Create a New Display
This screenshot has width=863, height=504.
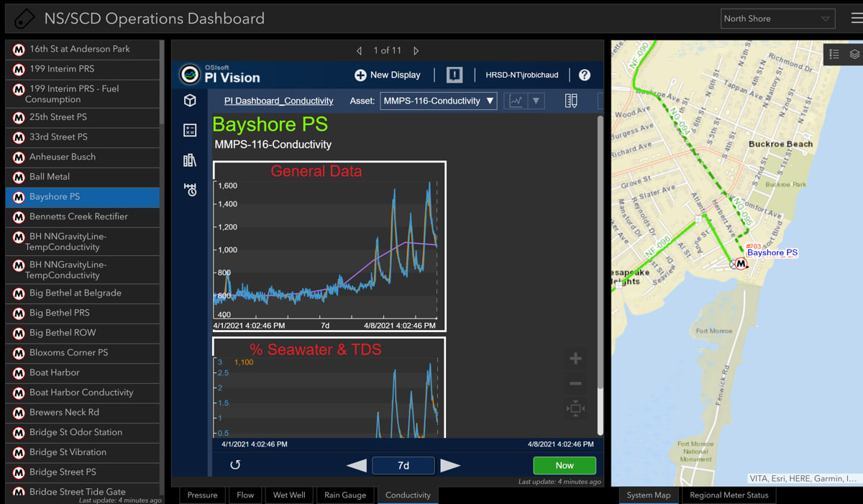point(387,75)
